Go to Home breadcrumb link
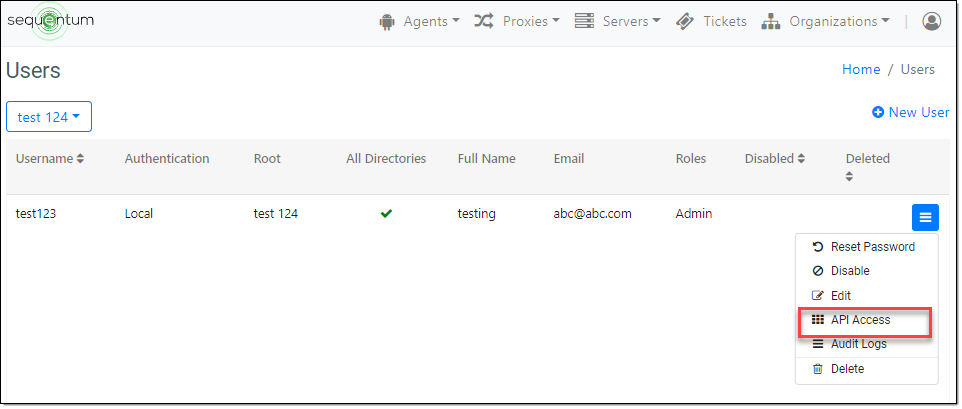 click(x=861, y=70)
